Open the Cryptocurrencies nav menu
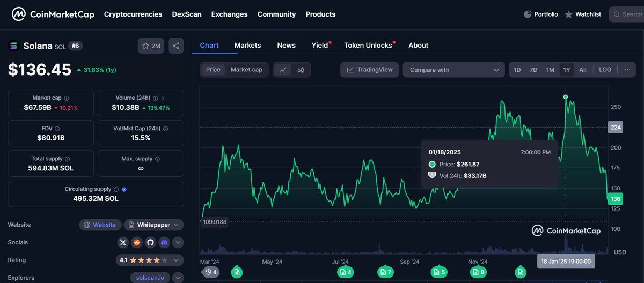 133,14
